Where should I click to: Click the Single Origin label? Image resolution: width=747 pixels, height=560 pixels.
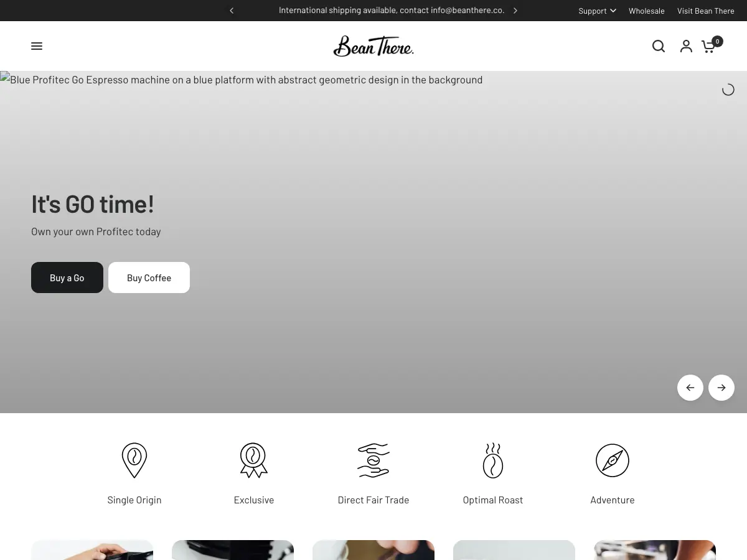click(x=134, y=500)
